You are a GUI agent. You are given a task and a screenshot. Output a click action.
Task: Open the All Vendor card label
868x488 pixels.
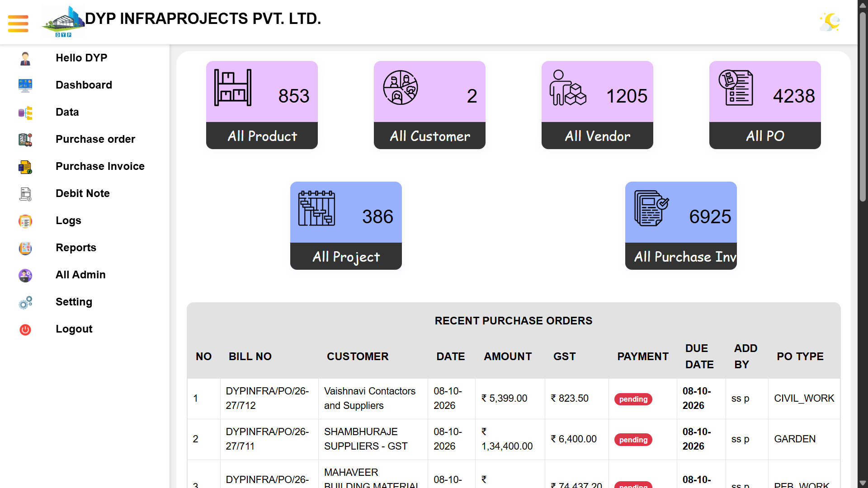[x=598, y=136]
